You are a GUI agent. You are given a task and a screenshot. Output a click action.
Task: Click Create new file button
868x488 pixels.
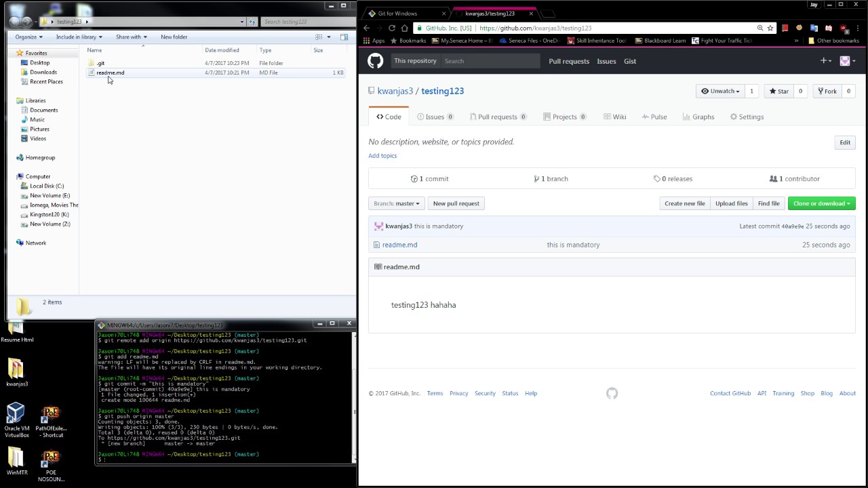click(x=685, y=203)
